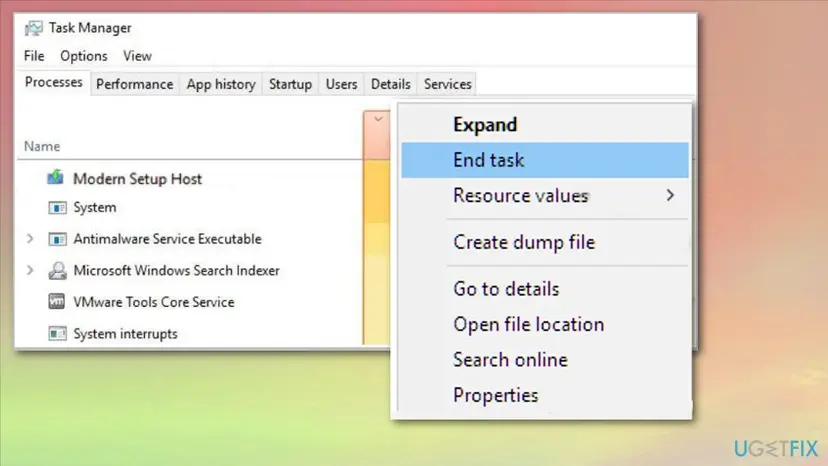The image size is (828, 466).
Task: Click the Task Manager title bar icon
Action: [x=34, y=28]
